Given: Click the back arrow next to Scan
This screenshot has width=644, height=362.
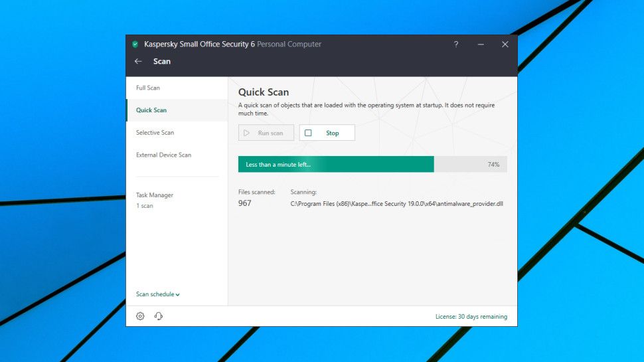Looking at the screenshot, I should [138, 61].
